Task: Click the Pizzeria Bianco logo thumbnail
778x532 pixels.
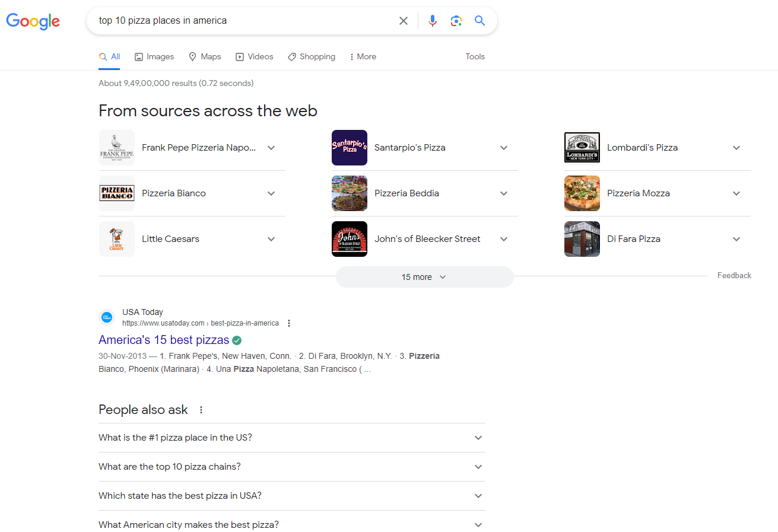Action: point(117,193)
